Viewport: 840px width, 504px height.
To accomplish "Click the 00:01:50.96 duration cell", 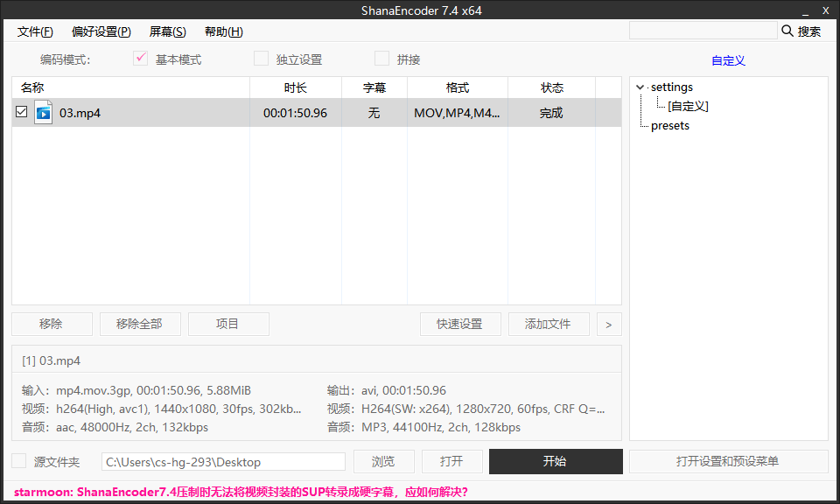I will pos(295,113).
